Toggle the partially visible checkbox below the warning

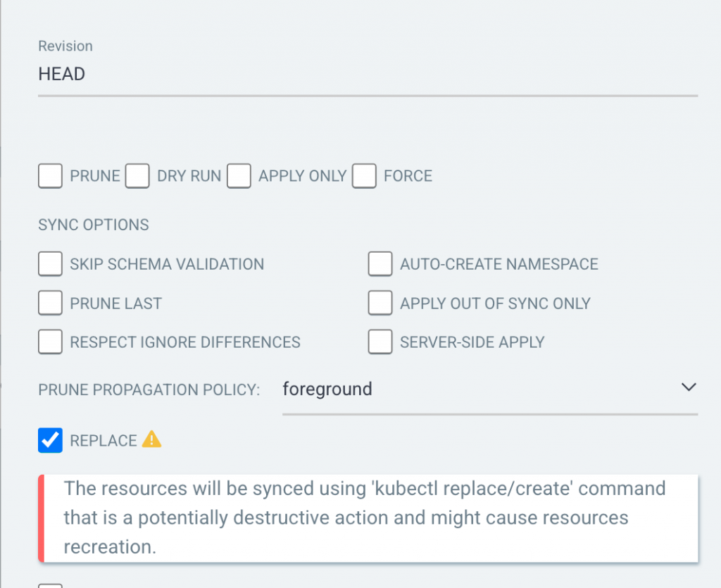click(x=51, y=585)
